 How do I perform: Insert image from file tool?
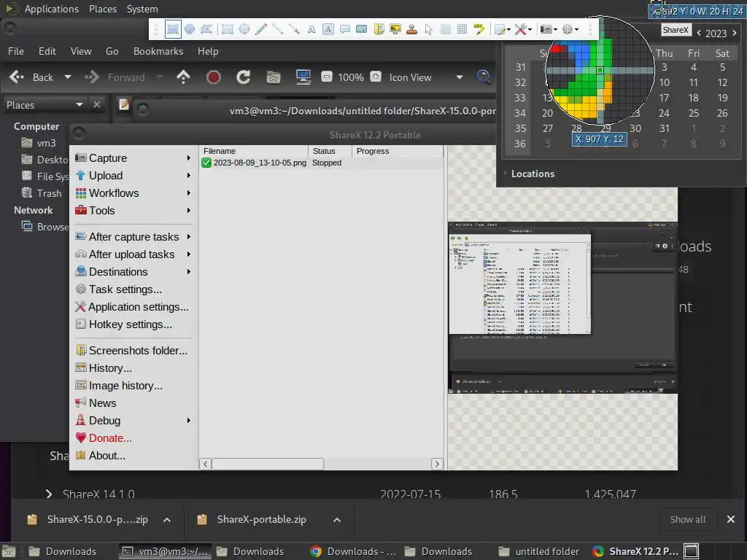(x=379, y=29)
